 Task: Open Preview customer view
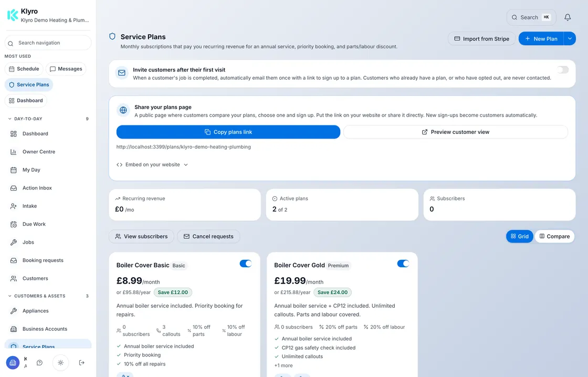point(456,132)
